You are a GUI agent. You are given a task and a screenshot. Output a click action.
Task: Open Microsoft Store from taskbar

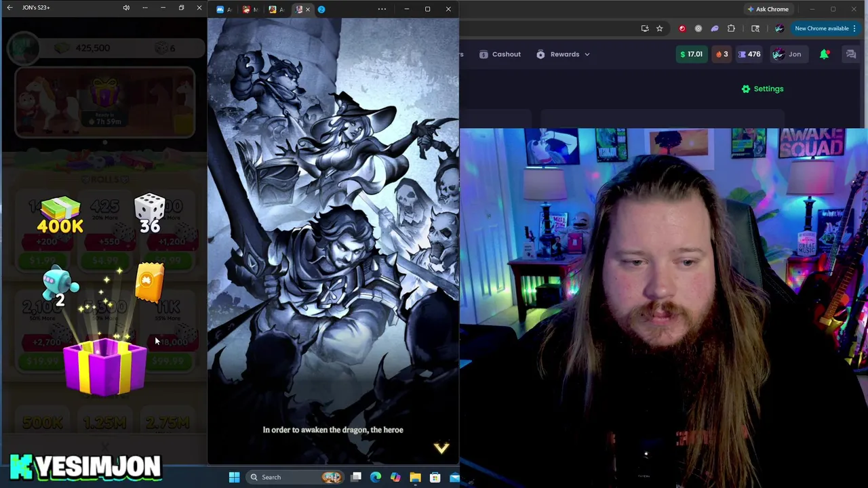tap(435, 477)
